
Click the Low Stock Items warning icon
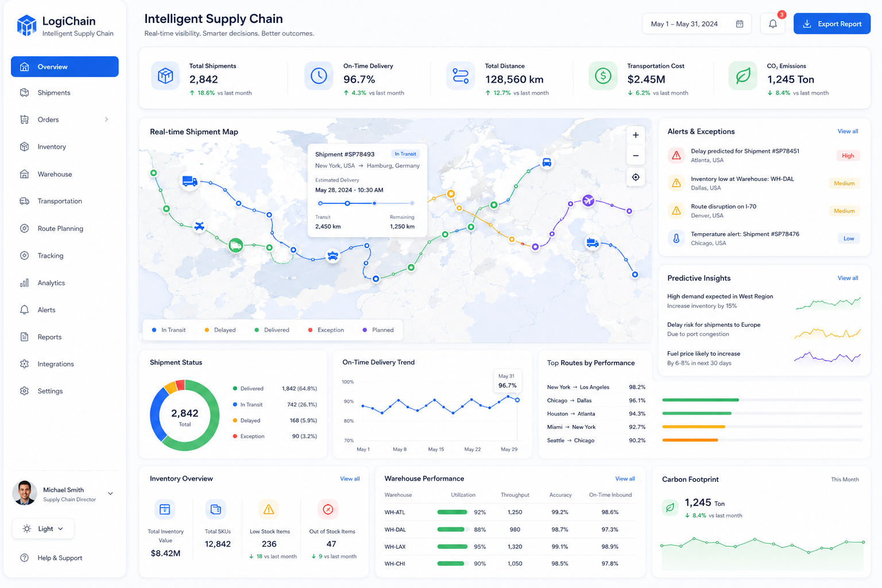tap(269, 509)
